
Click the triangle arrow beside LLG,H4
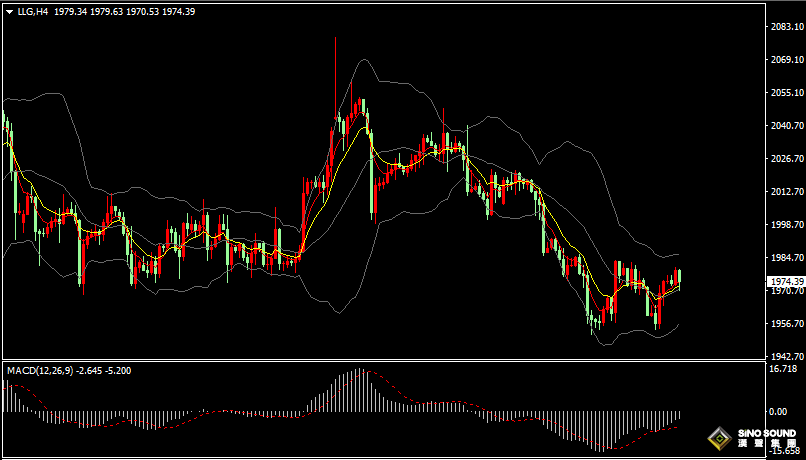9,12
